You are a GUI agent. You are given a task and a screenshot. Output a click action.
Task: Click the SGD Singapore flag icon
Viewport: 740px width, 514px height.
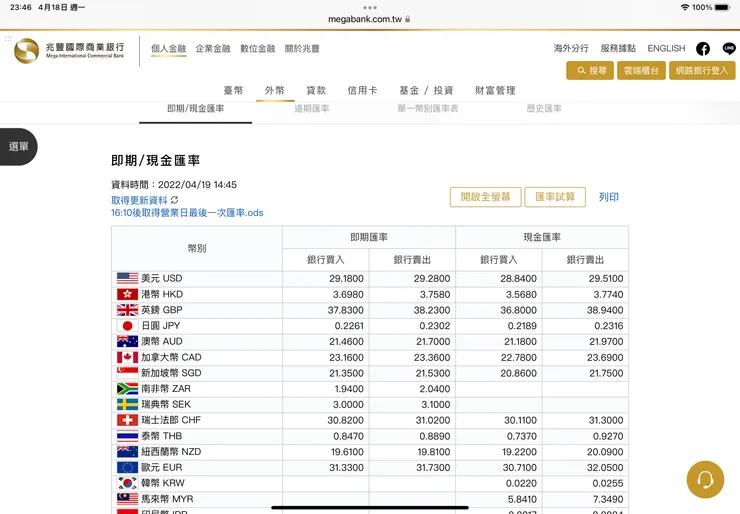click(127, 373)
